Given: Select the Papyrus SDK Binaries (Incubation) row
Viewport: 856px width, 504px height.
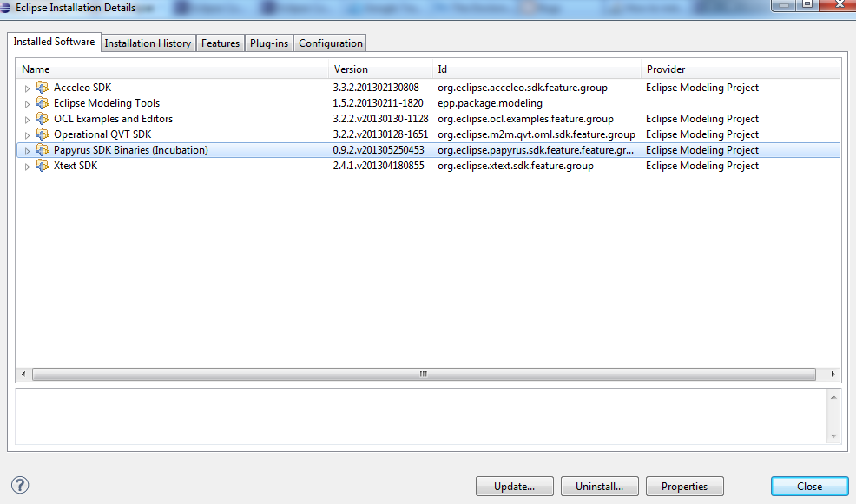Looking at the screenshot, I should 429,150.
